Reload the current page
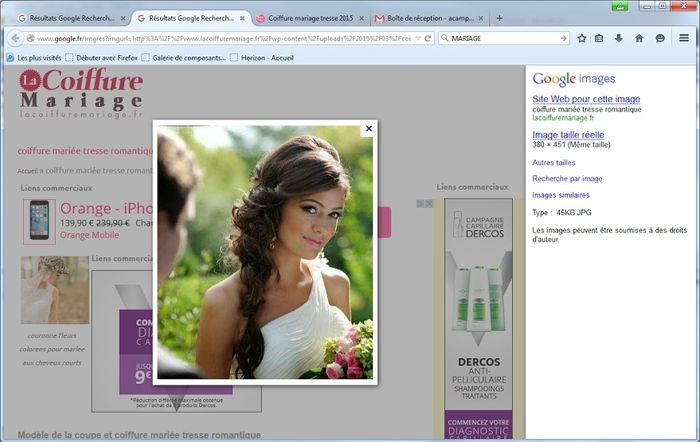Screen dimensions: 700x442 point(428,38)
